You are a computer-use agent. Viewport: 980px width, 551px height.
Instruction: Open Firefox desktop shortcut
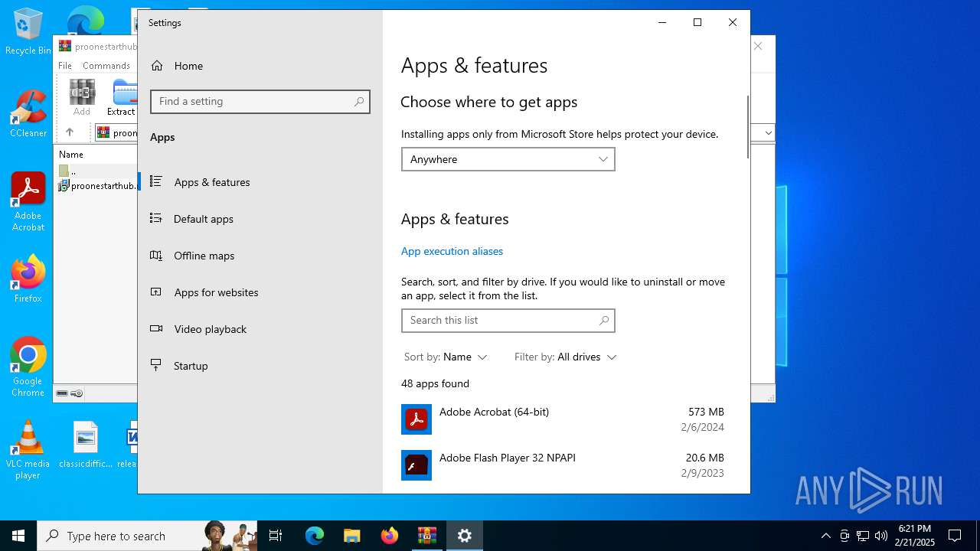click(28, 279)
